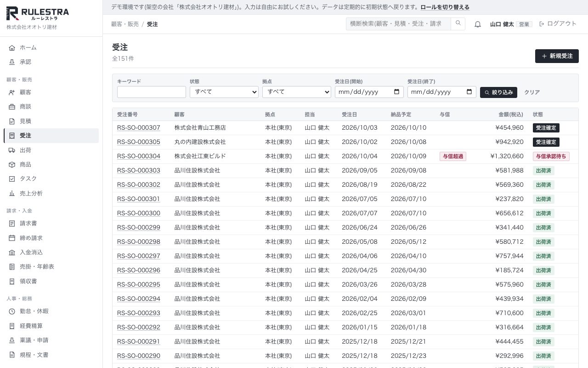Screen dimensions: 588x368
Task: Click the 見積 document icon
Action: [12, 121]
